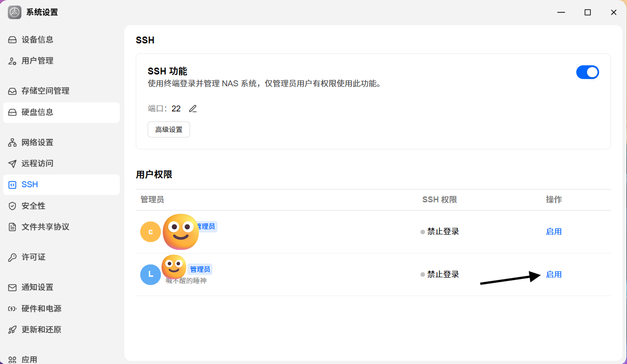Go to 硬盘信息 settings page

coord(61,112)
